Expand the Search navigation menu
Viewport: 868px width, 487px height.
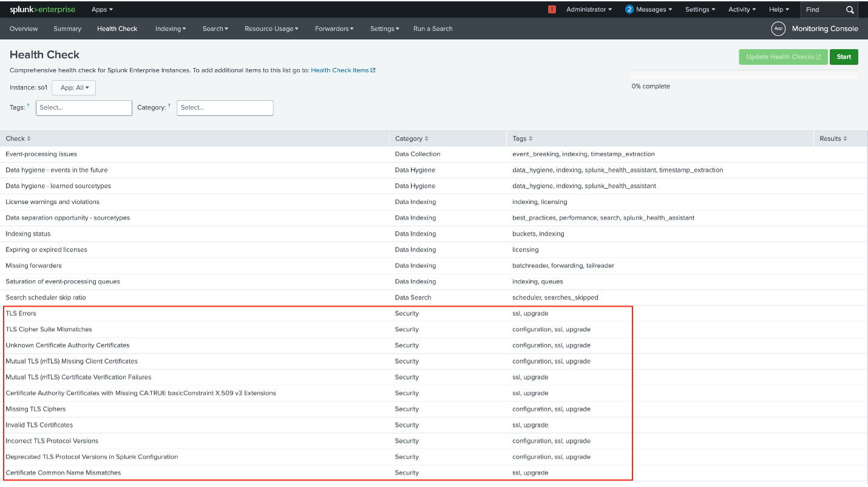(215, 29)
